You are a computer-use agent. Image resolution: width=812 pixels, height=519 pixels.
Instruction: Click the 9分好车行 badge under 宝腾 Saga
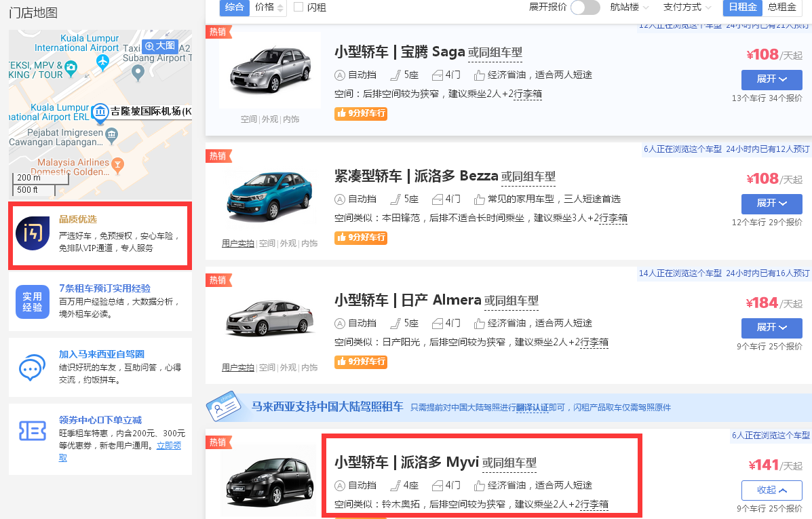[361, 113]
